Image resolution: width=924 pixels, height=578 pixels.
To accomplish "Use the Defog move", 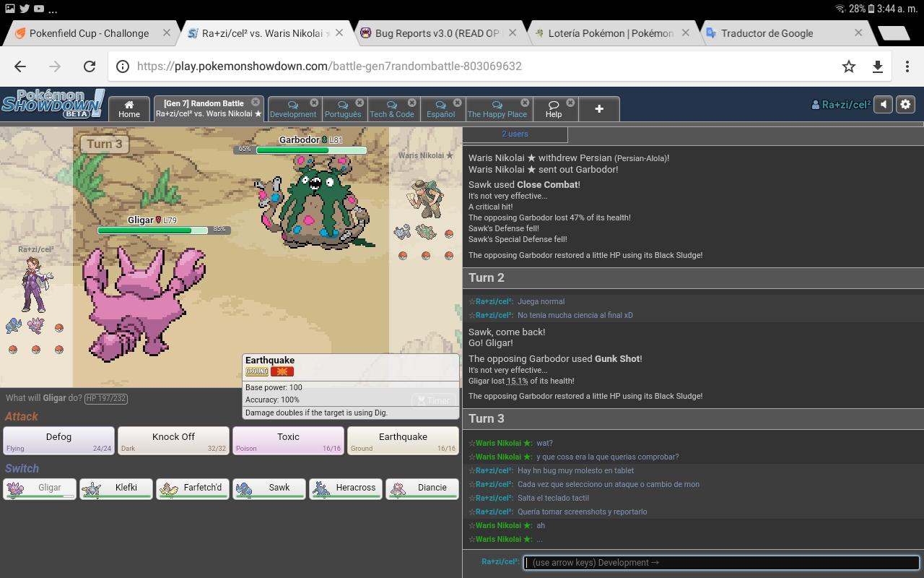I will click(x=58, y=441).
